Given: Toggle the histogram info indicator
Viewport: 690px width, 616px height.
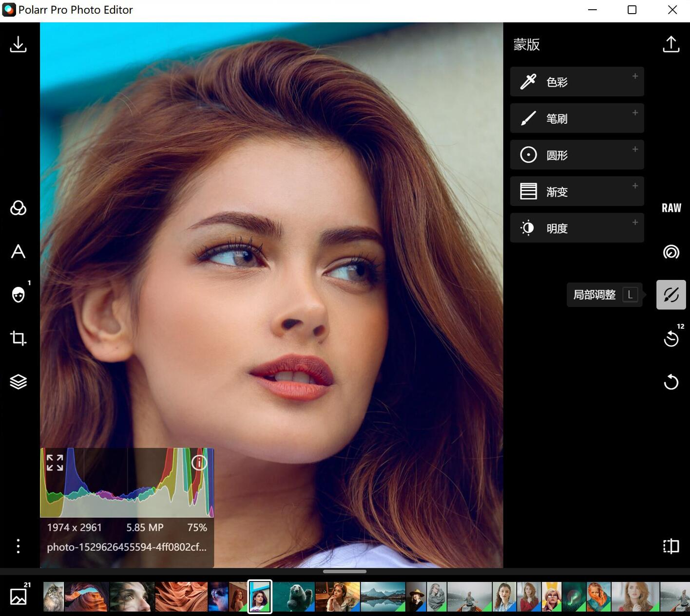Looking at the screenshot, I should 200,463.
